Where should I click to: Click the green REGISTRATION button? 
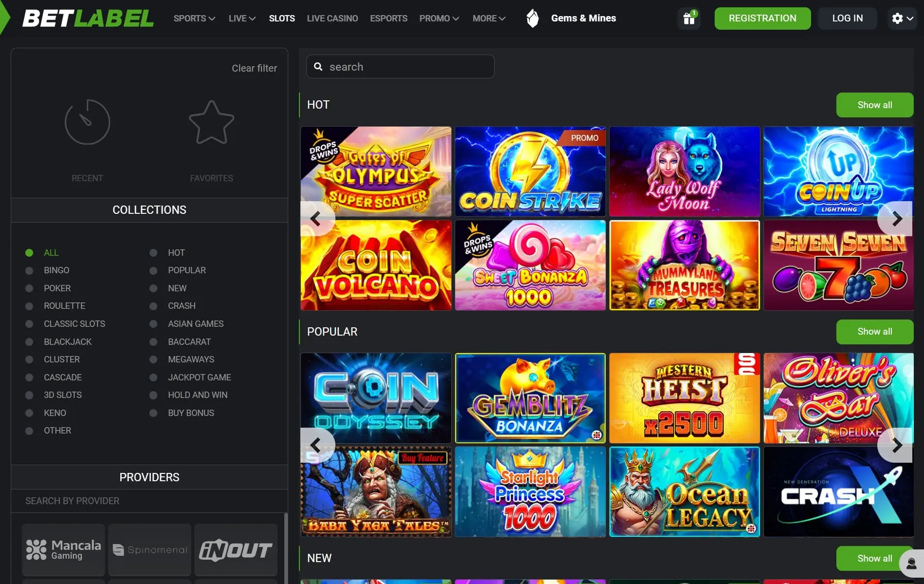(762, 19)
